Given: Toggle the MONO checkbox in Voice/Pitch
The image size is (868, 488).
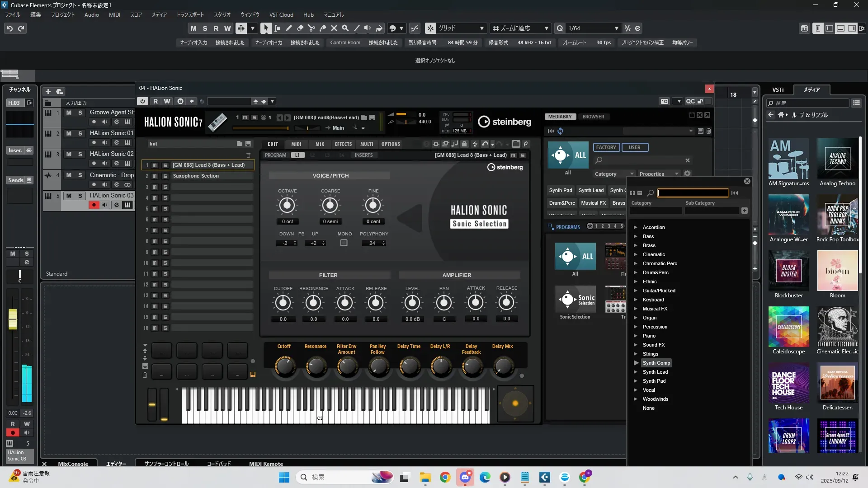Looking at the screenshot, I should coord(344,243).
